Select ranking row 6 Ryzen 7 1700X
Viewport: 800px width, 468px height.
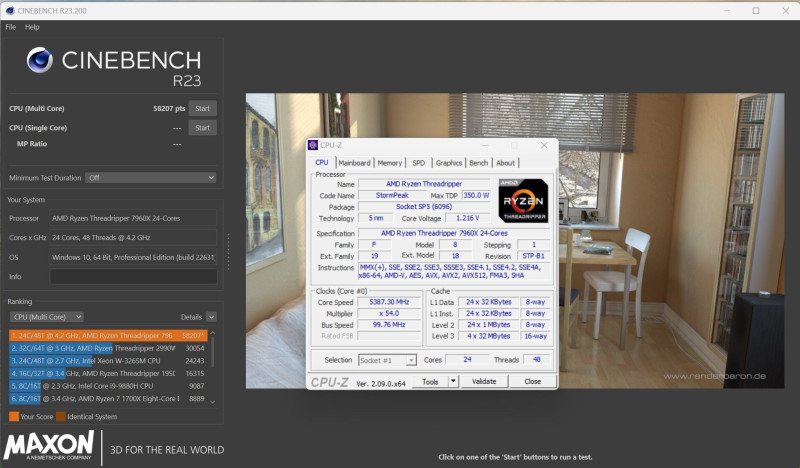click(108, 399)
